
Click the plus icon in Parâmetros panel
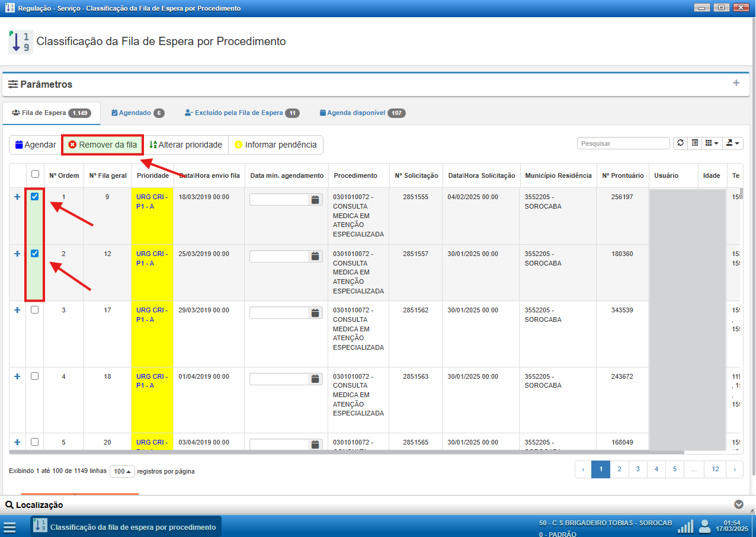click(x=736, y=83)
